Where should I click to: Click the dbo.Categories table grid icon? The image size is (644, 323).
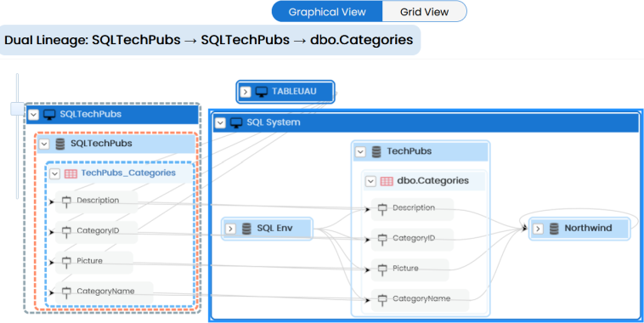coord(387,181)
